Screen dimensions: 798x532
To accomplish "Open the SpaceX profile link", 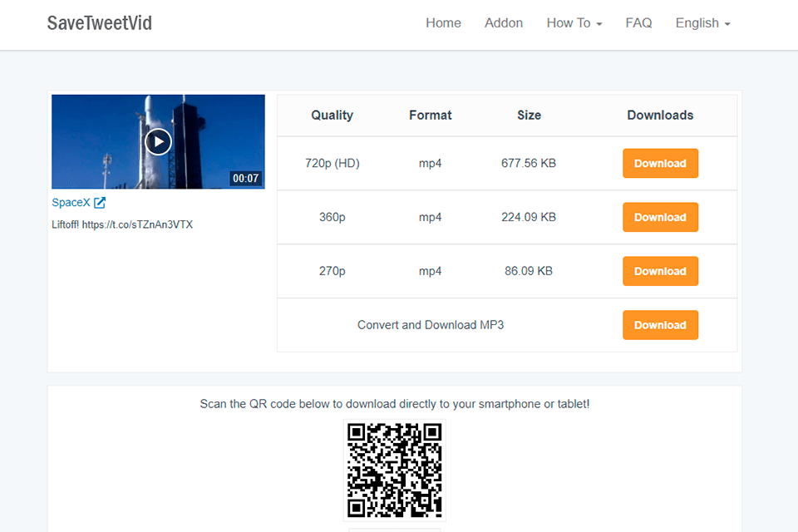I will pyautogui.click(x=71, y=202).
